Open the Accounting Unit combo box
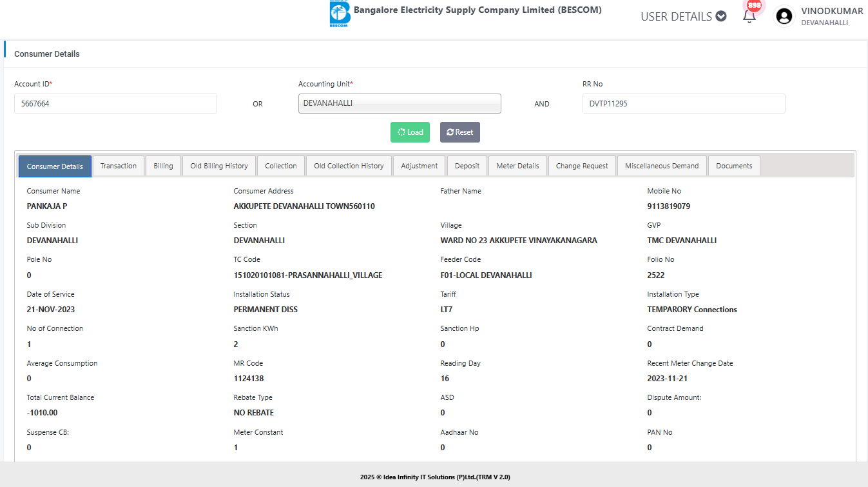This screenshot has height=487, width=868. pyautogui.click(x=400, y=103)
